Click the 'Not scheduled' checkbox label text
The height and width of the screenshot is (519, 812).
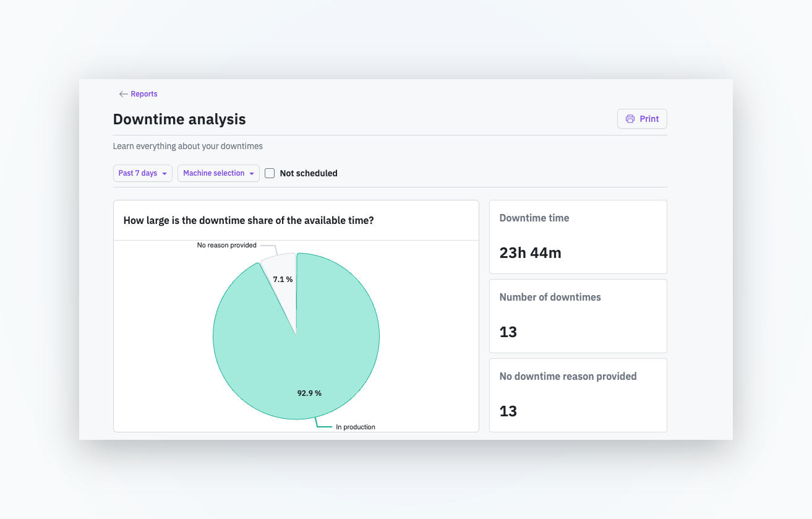tap(309, 173)
